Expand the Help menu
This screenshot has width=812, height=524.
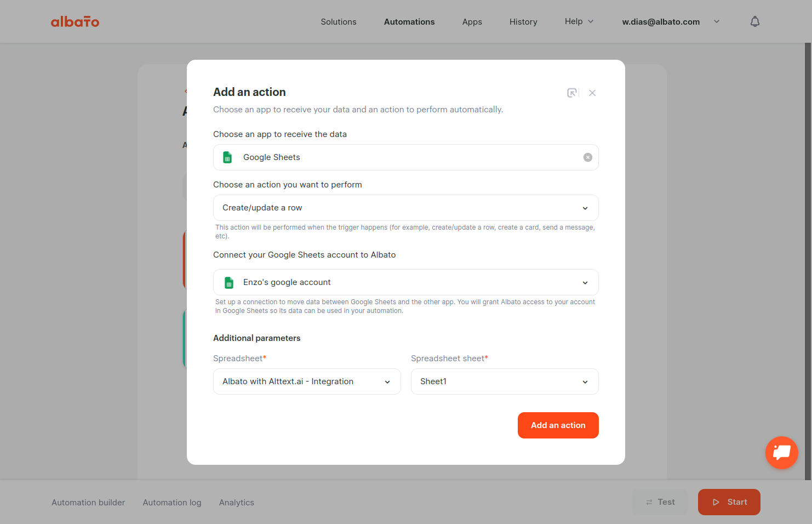(x=579, y=21)
